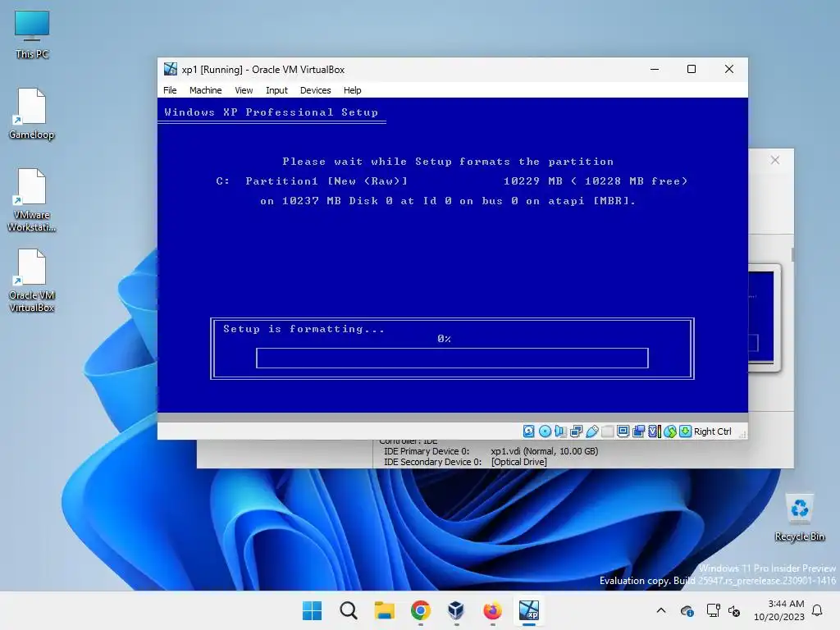Click the optical disk status icon

coord(545,431)
